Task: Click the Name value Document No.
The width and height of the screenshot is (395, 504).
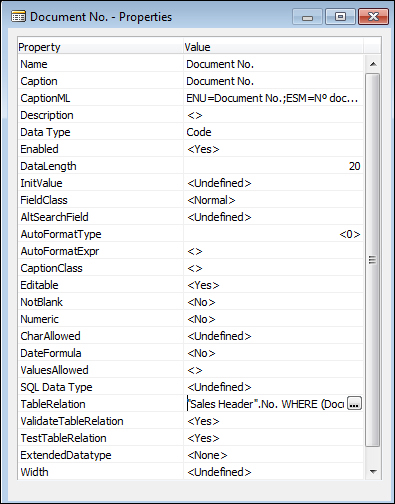Action: (220, 64)
